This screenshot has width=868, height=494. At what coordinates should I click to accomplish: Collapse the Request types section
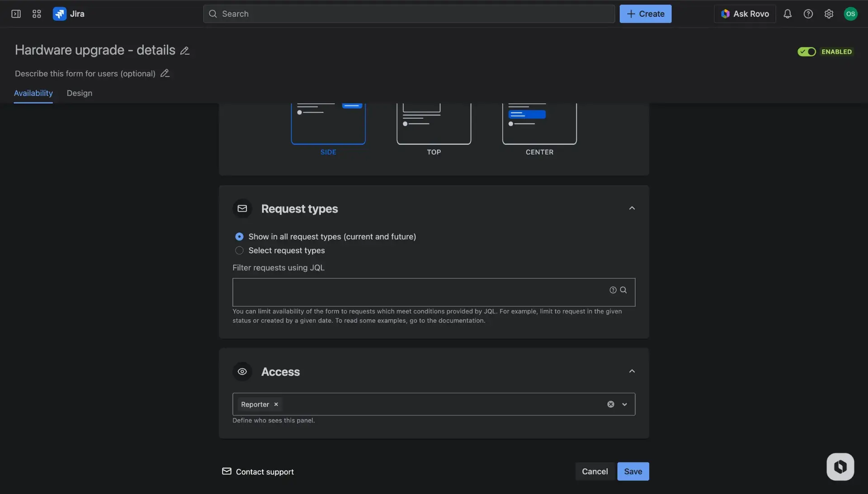point(632,208)
